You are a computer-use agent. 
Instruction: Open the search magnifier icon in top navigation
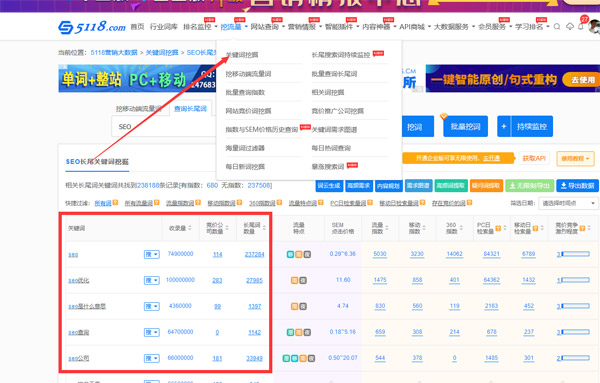(557, 26)
